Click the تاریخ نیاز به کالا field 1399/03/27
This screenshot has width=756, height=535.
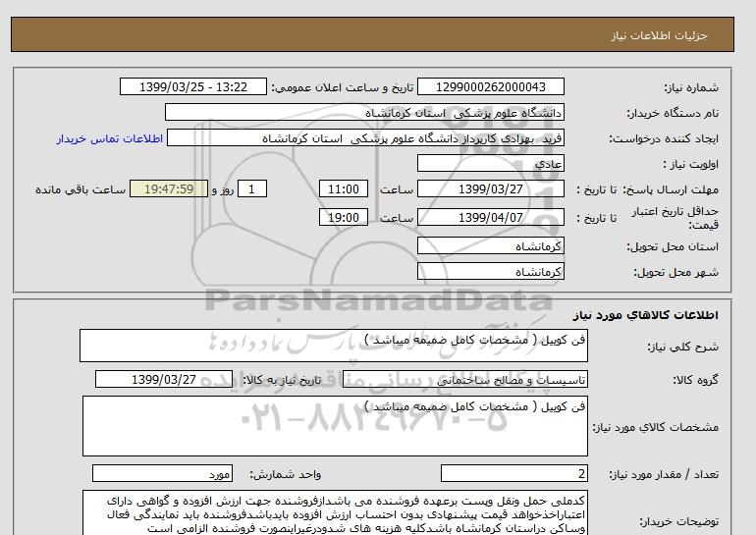pos(164,379)
